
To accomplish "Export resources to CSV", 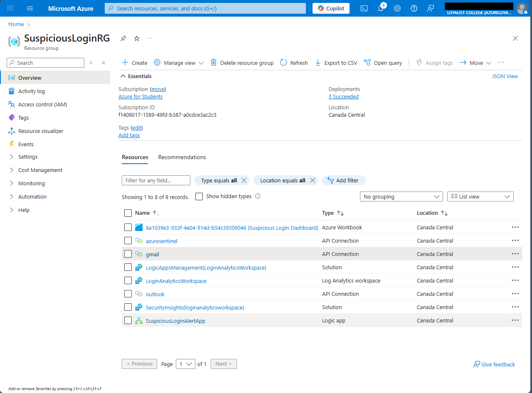I will (x=336, y=63).
